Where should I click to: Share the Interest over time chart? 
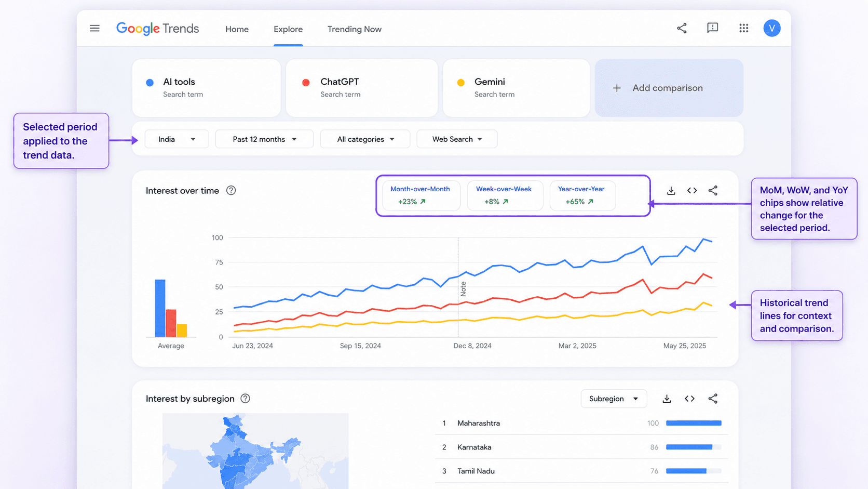pyautogui.click(x=713, y=191)
